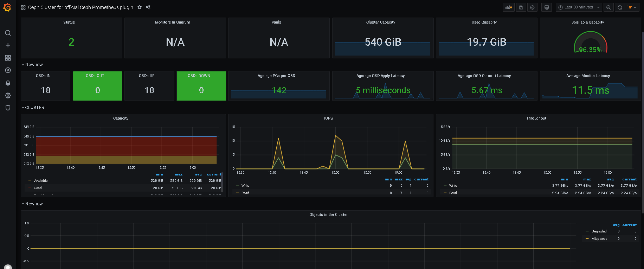Toggle Write series in Throughput legend

453,186
